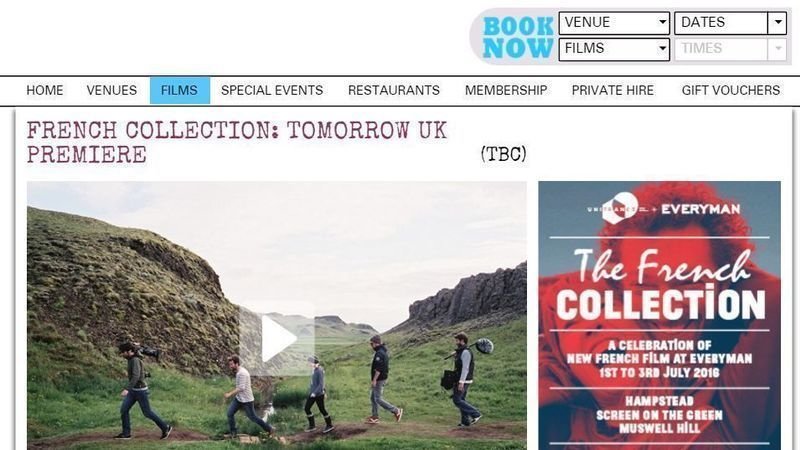Click the Everyman logo in banner

pyautogui.click(x=701, y=209)
